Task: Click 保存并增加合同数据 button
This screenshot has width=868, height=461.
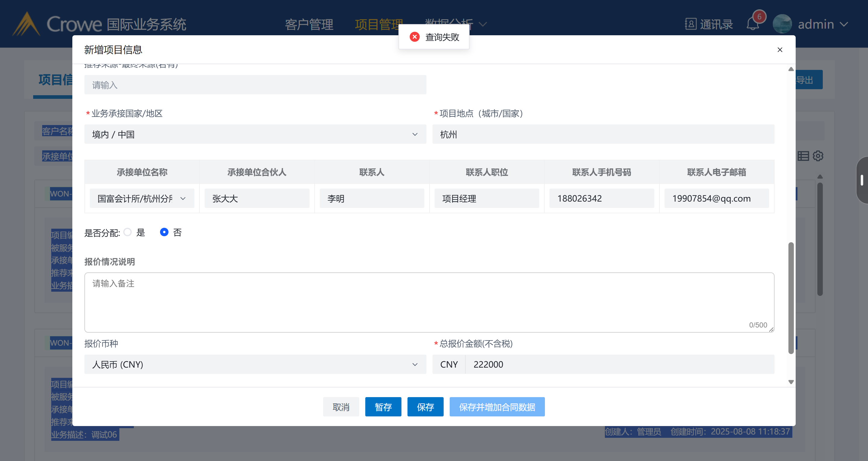Action: tap(497, 407)
